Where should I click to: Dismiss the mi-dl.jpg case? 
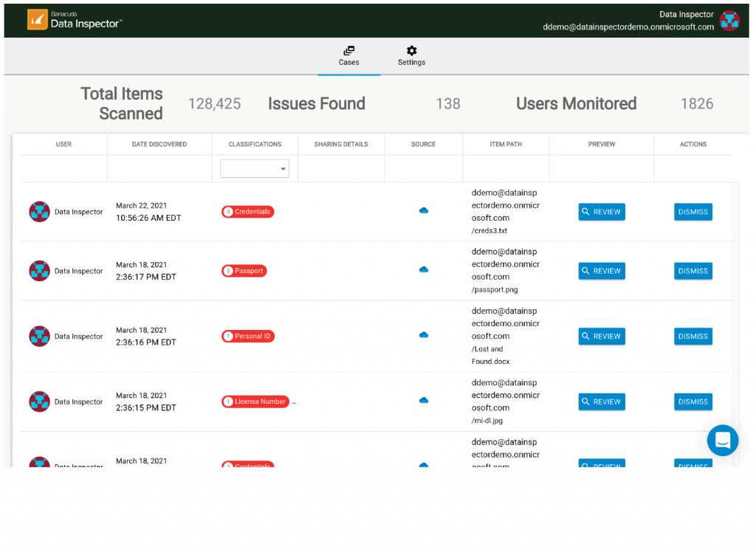pos(693,402)
